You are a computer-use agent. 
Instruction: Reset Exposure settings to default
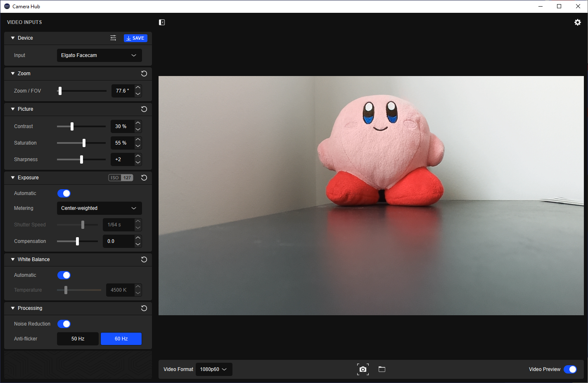click(x=144, y=178)
